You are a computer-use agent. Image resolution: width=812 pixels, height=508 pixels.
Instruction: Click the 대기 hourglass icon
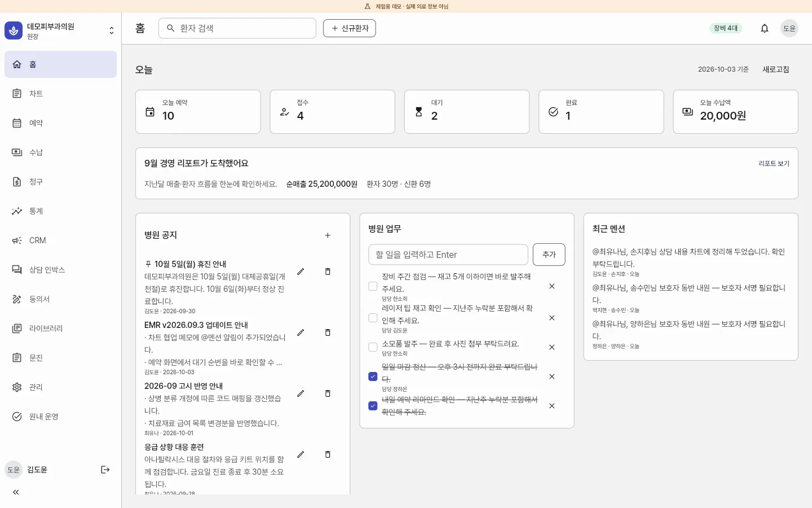pos(419,112)
